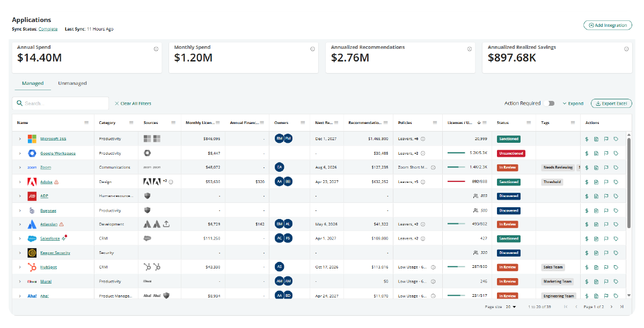
Task: Open the Status column menu
Action: [x=528, y=123]
